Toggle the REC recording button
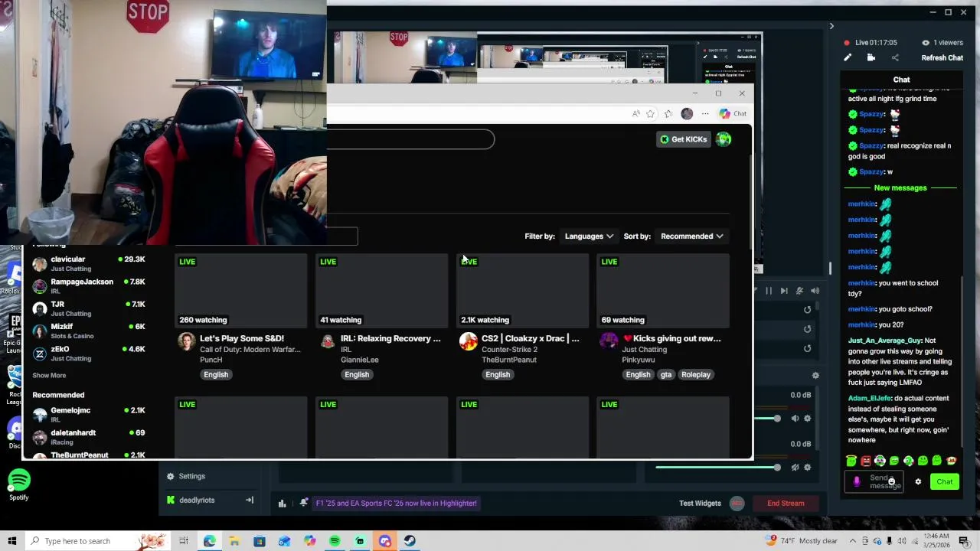Image resolution: width=980 pixels, height=551 pixels. tap(737, 503)
